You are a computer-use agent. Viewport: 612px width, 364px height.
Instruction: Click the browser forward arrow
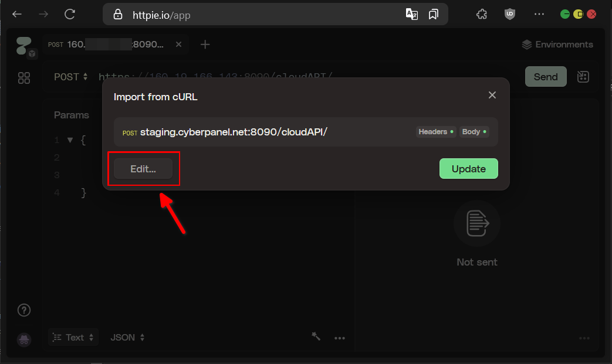[43, 15]
